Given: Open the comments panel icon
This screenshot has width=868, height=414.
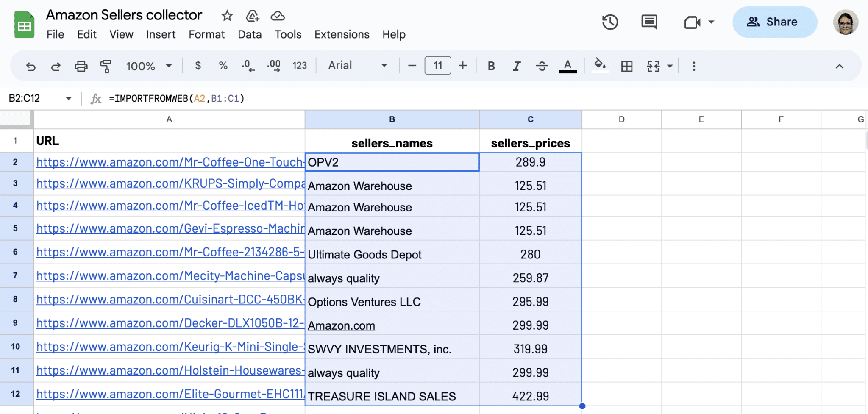Looking at the screenshot, I should [x=649, y=22].
